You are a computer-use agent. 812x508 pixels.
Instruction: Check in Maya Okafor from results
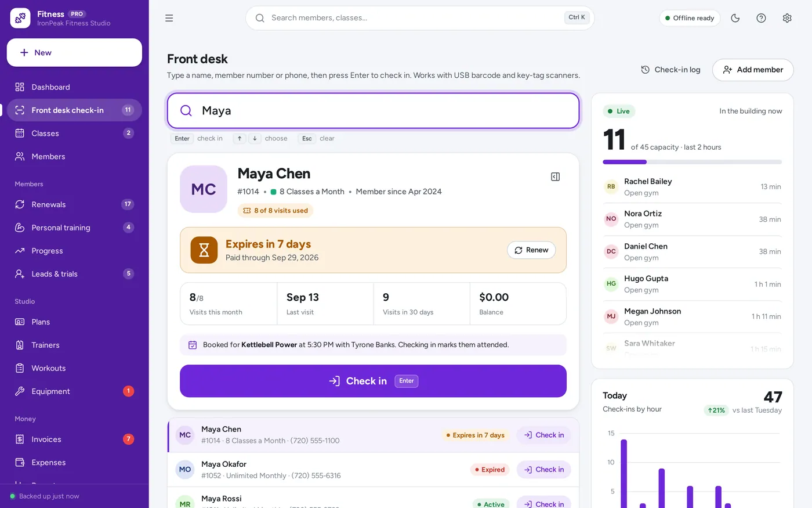coord(543,470)
